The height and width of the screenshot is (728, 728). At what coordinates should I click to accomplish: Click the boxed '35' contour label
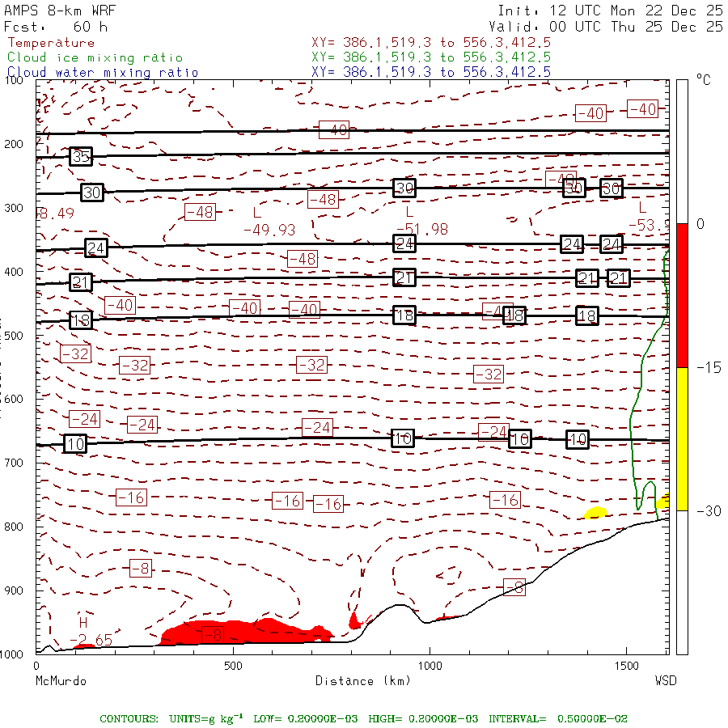(81, 156)
